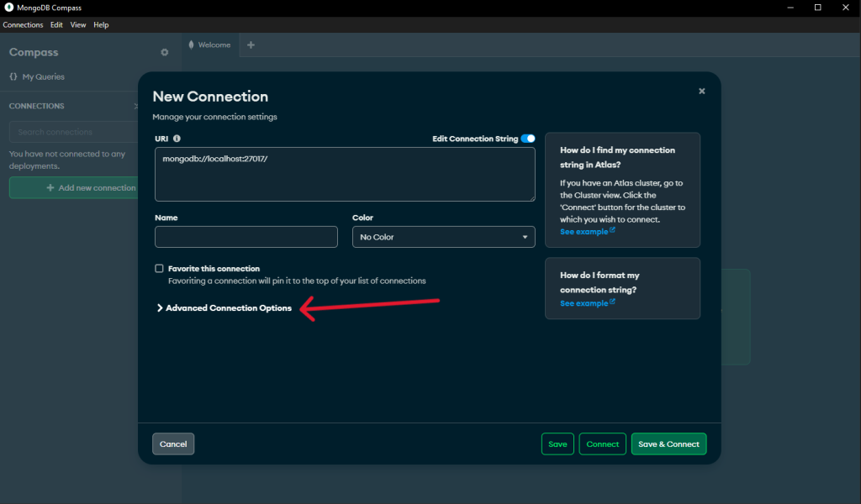Image resolution: width=861 pixels, height=504 pixels.
Task: Open the Help menu
Action: 101,24
